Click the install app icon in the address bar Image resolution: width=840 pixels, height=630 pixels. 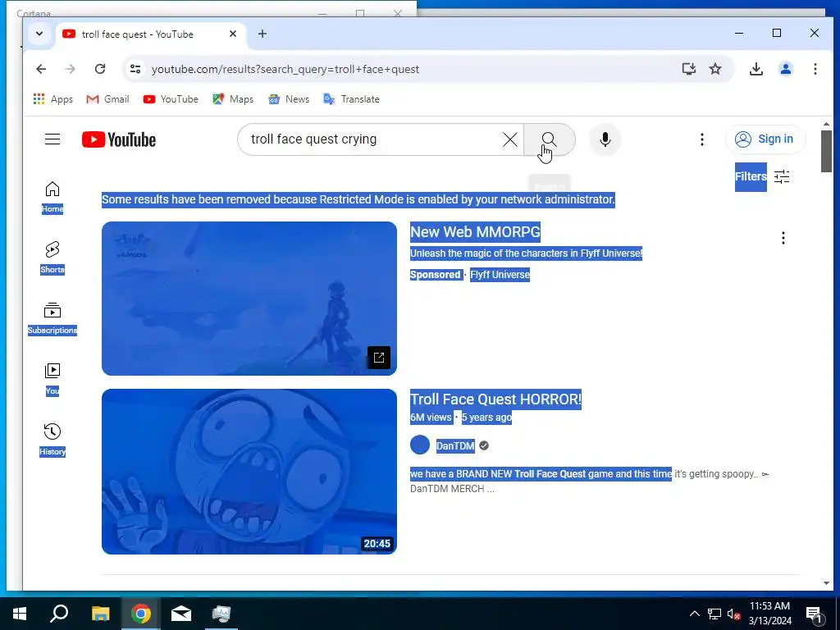pos(689,69)
